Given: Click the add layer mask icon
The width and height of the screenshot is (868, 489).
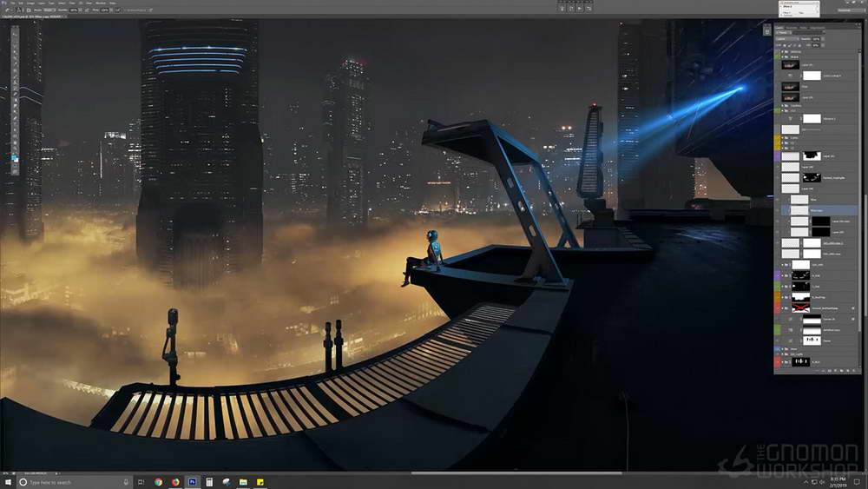Looking at the screenshot, I should pos(830,371).
